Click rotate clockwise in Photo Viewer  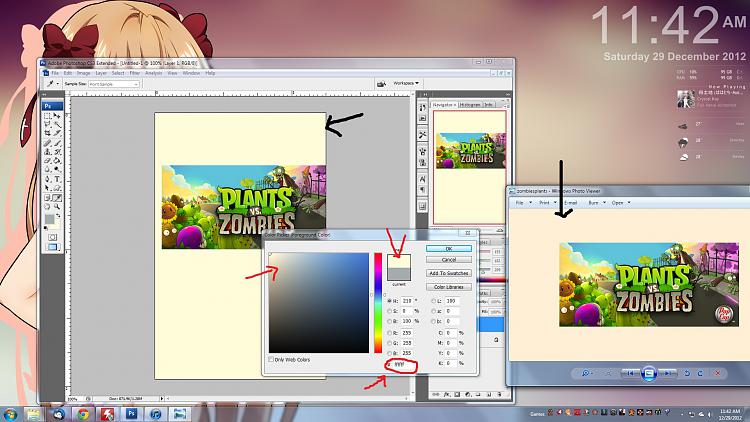click(x=700, y=373)
